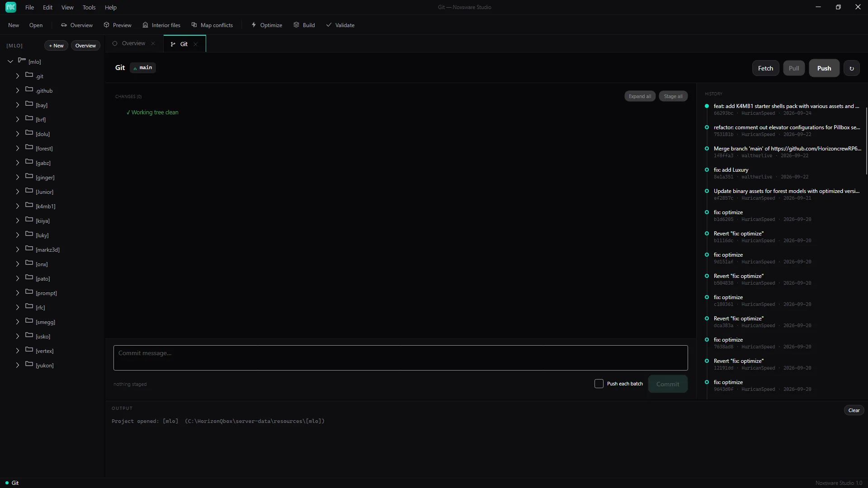Screen dimensions: 868x488
Task: Expand the [forest] folder
Action: (x=18, y=148)
